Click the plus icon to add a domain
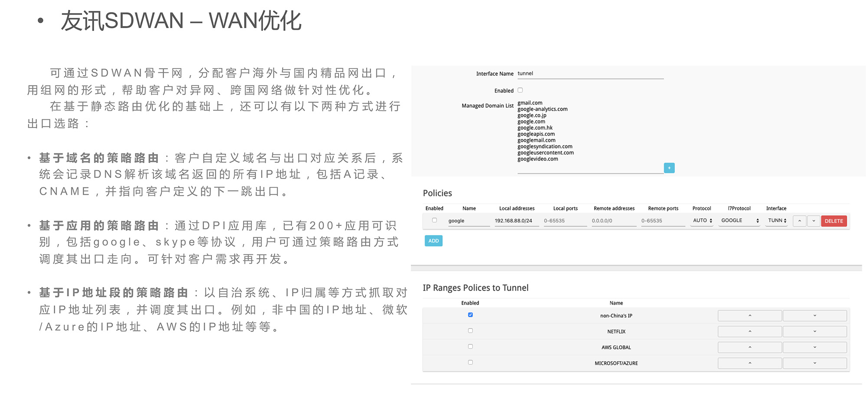868x407 pixels. [x=669, y=168]
